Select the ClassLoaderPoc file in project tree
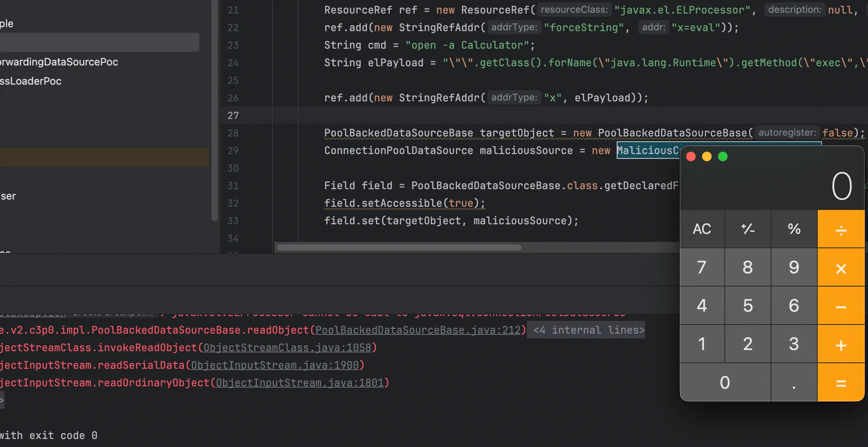This screenshot has width=868, height=447. click(31, 81)
